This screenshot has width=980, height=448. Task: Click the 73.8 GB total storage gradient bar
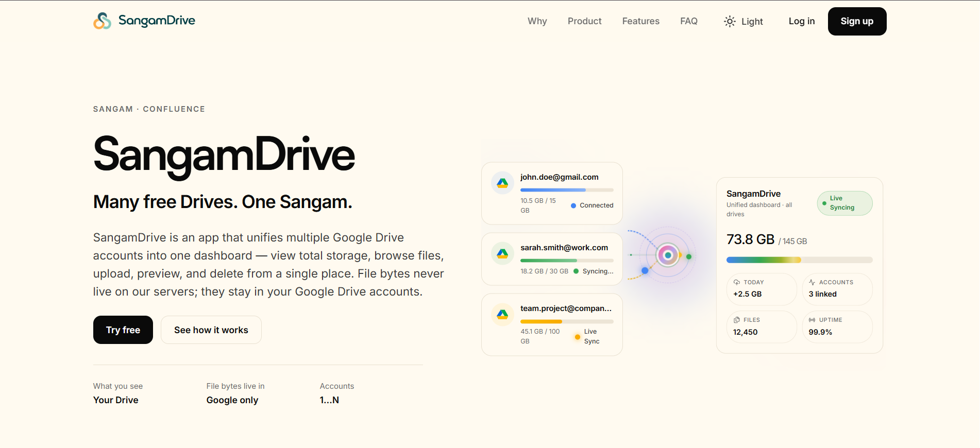[799, 260]
